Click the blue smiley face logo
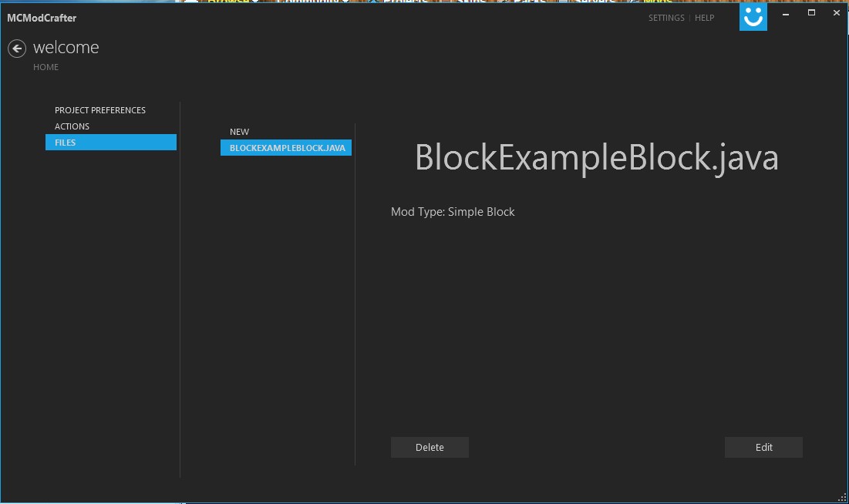The height and width of the screenshot is (504, 849). (753, 17)
